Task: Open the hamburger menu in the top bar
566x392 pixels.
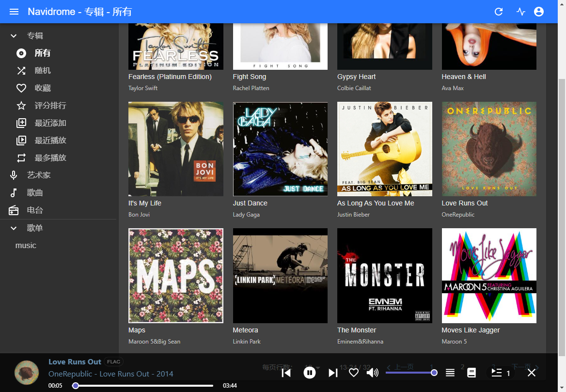Action: point(14,12)
